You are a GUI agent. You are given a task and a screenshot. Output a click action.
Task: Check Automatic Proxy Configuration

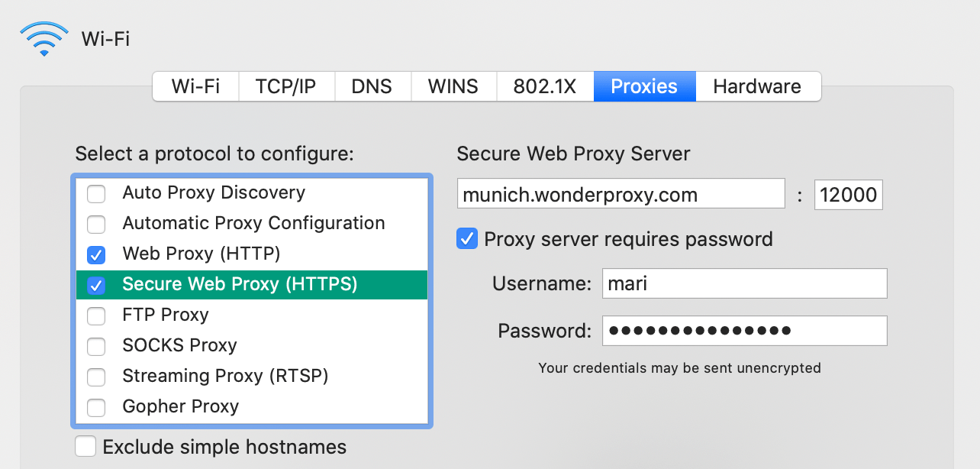pos(96,225)
